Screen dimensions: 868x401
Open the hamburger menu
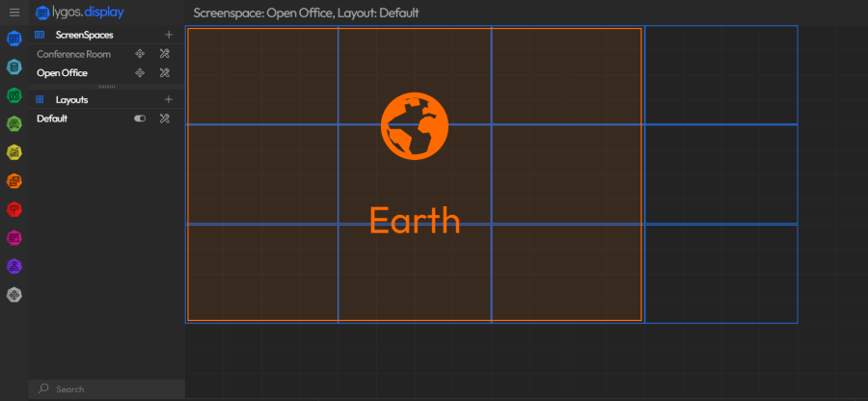point(14,13)
